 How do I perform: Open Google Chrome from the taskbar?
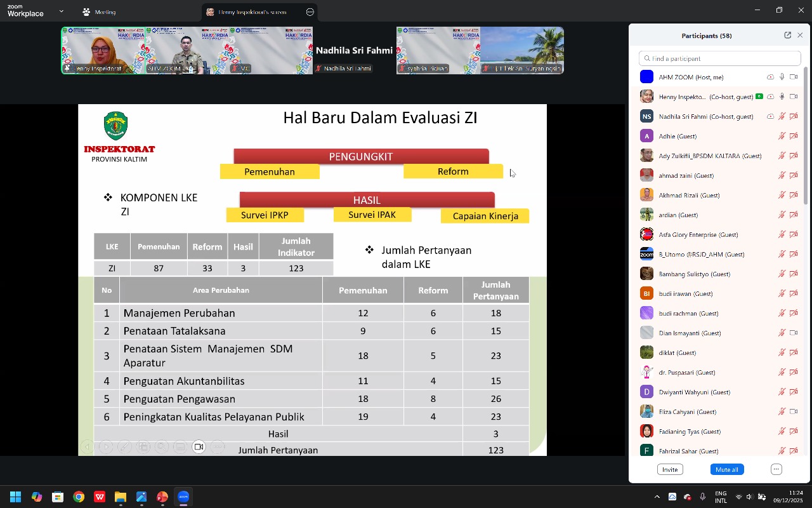(79, 497)
